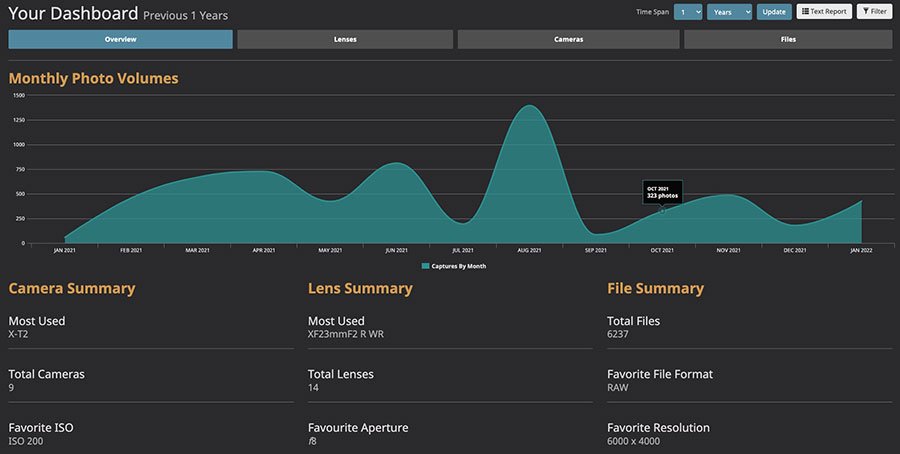The width and height of the screenshot is (900, 454).
Task: Click the OCT 2021 data point on chart
Action: (x=661, y=211)
